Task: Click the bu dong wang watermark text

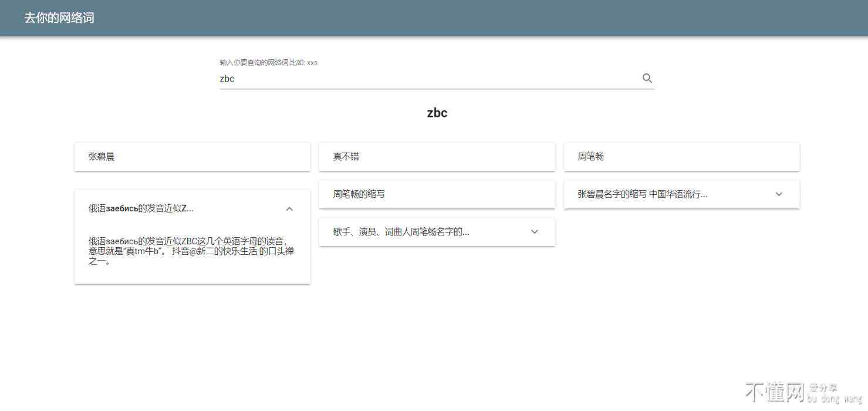Action: pos(835,399)
